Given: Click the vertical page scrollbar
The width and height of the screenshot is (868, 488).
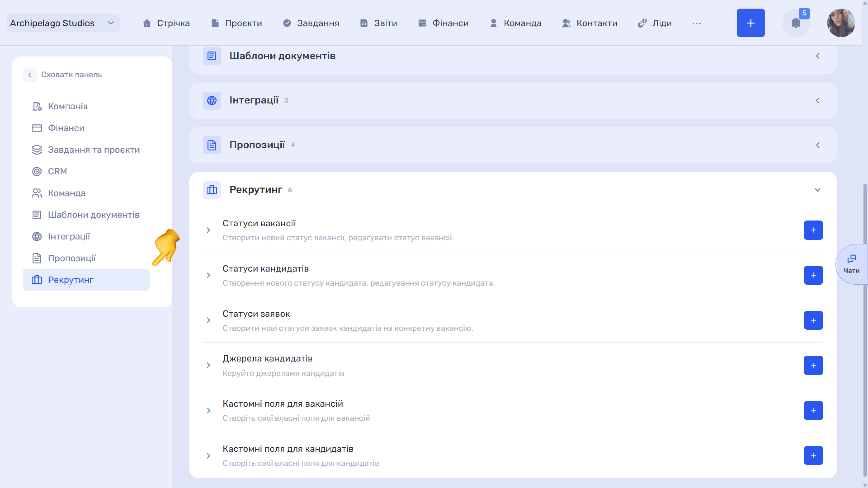Looking at the screenshot, I should [865, 330].
